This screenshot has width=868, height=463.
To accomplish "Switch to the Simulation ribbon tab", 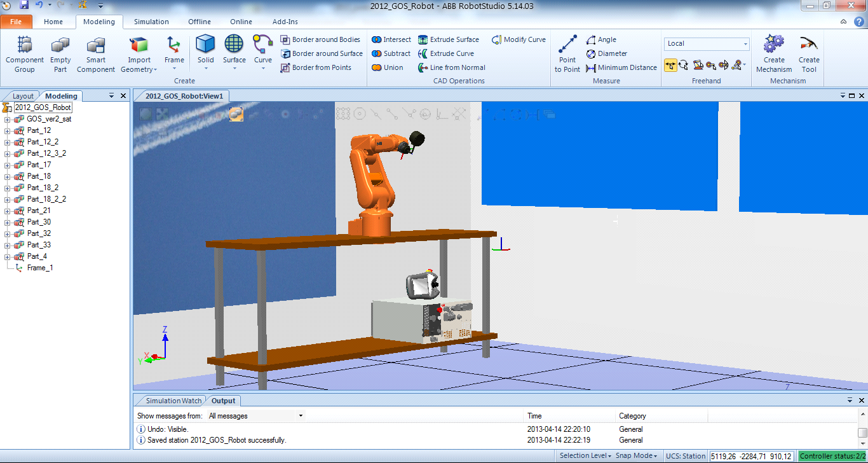I will coord(151,22).
